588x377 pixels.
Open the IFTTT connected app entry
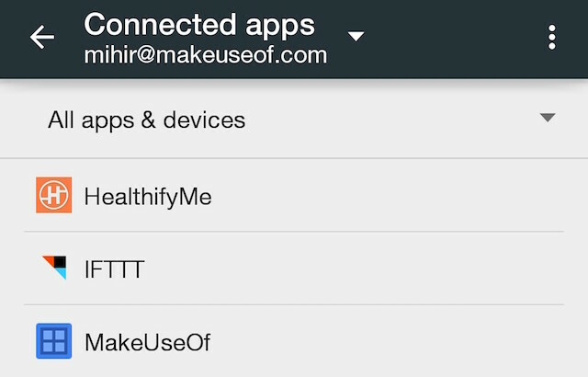click(294, 268)
